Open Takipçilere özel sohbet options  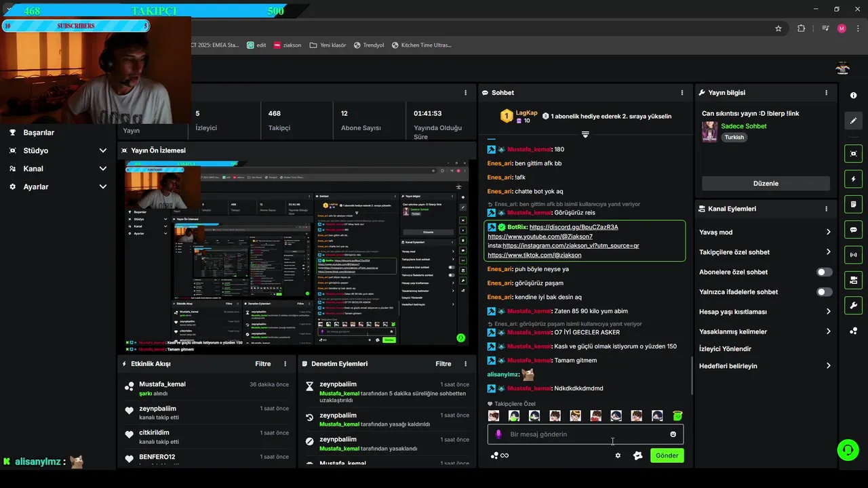(x=765, y=252)
